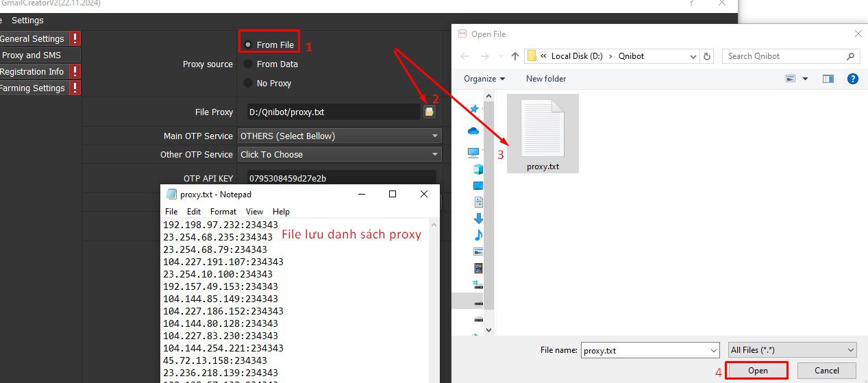Click the red warning icon on Farming Settings

tap(74, 88)
